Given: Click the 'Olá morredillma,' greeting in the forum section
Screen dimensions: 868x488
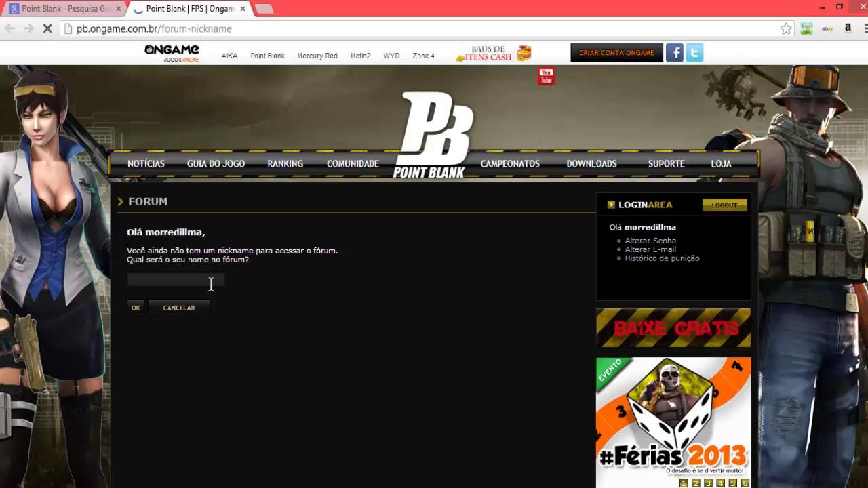Looking at the screenshot, I should [166, 232].
